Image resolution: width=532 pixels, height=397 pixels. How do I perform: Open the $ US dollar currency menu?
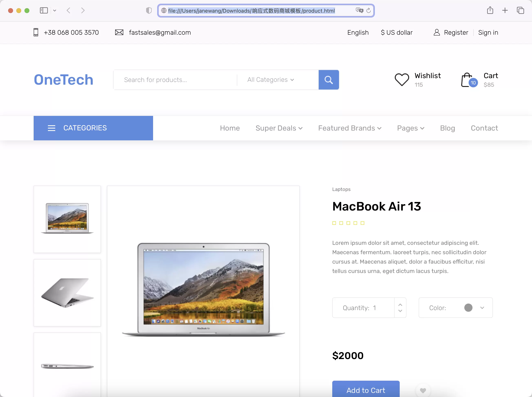tap(397, 32)
